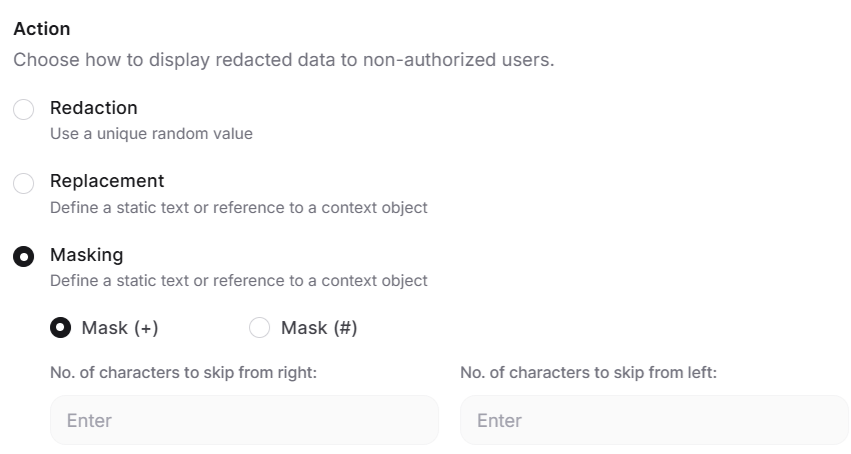Switch to the Mask (#) radio option

[259, 328]
